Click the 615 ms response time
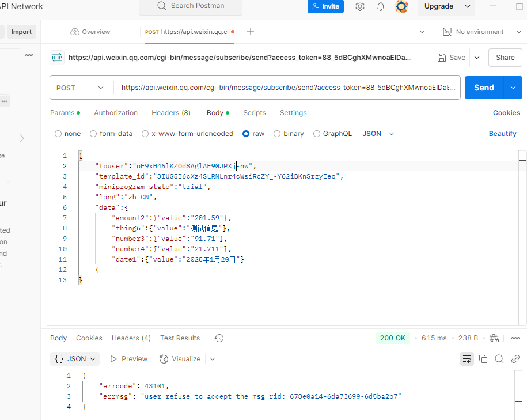 point(434,338)
